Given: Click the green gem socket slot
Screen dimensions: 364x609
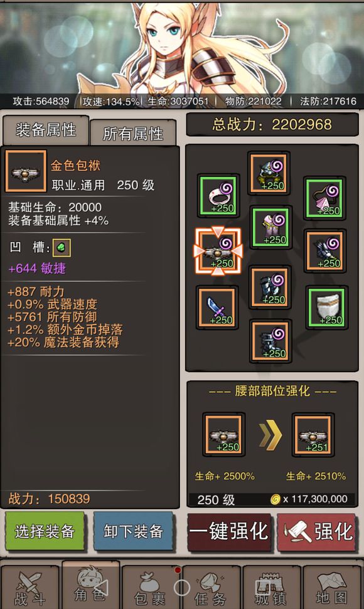Looking at the screenshot, I should [x=62, y=248].
